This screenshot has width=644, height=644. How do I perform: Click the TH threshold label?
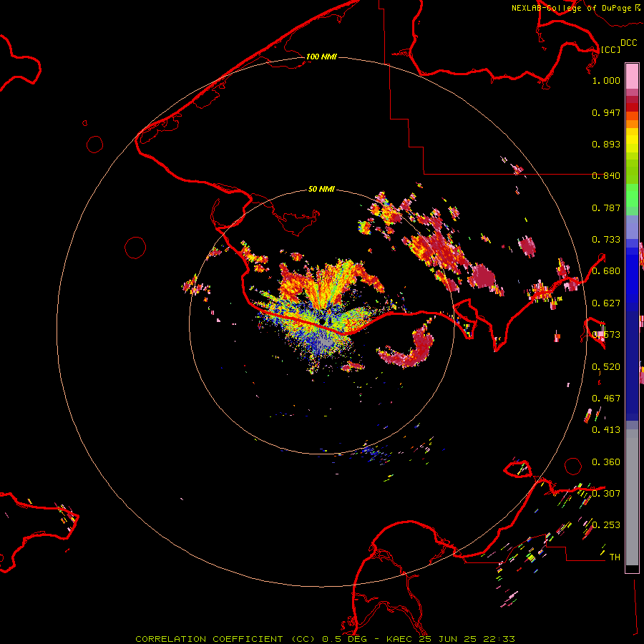[x=615, y=557]
